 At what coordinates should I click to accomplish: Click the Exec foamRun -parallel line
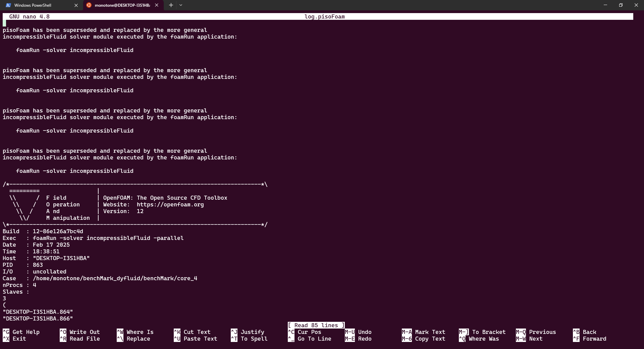point(93,238)
